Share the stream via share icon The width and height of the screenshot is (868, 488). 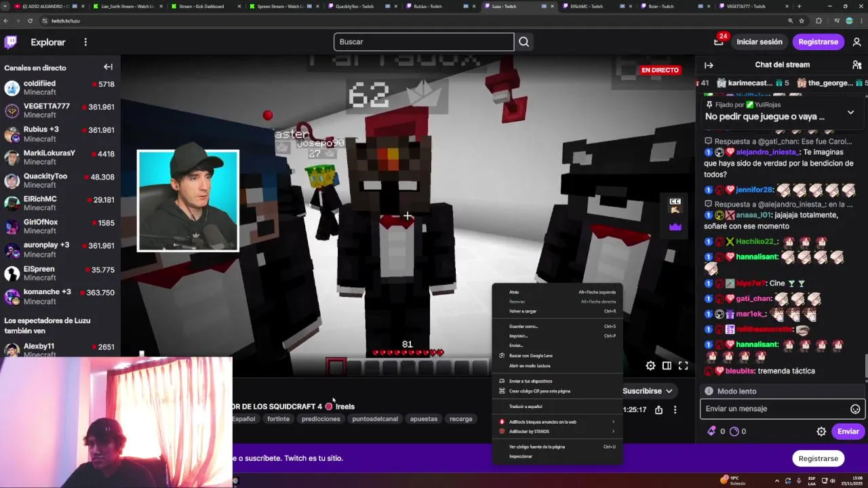(x=658, y=409)
